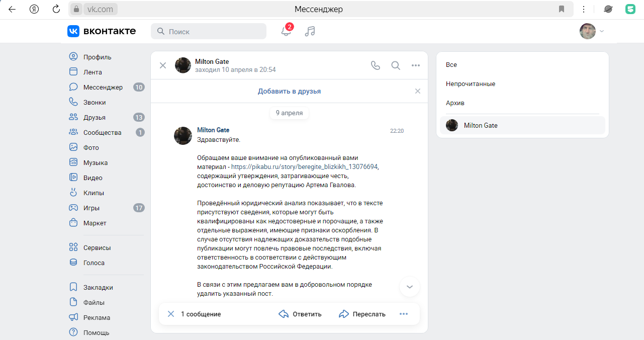Open the Yandex home icon
This screenshot has width=644, height=340.
tap(34, 9)
